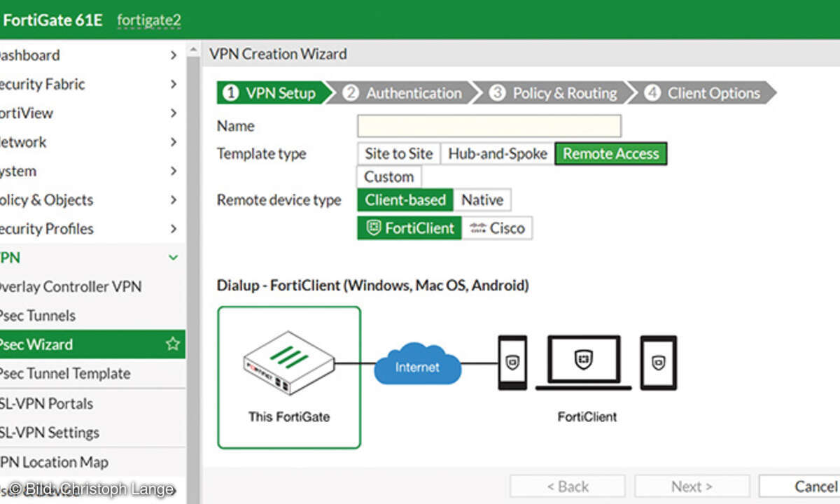Click the favorite star on IPsec Wizard
Screen dimensions: 840x504
(x=172, y=344)
